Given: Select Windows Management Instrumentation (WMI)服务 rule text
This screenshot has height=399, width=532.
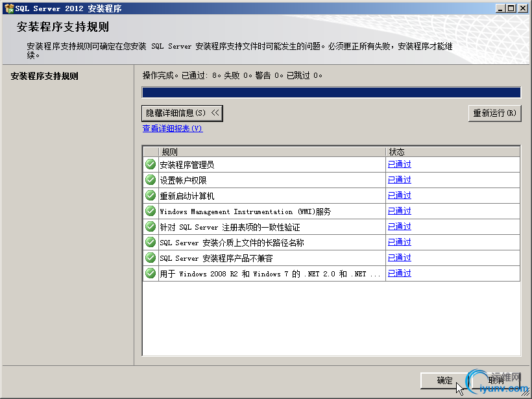Looking at the screenshot, I should point(245,212).
